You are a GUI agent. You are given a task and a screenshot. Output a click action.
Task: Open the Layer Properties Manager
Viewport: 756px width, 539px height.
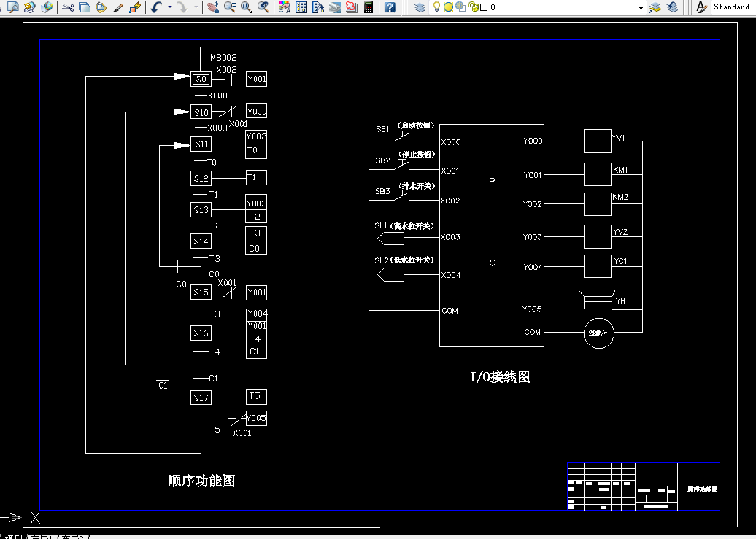(420, 7)
